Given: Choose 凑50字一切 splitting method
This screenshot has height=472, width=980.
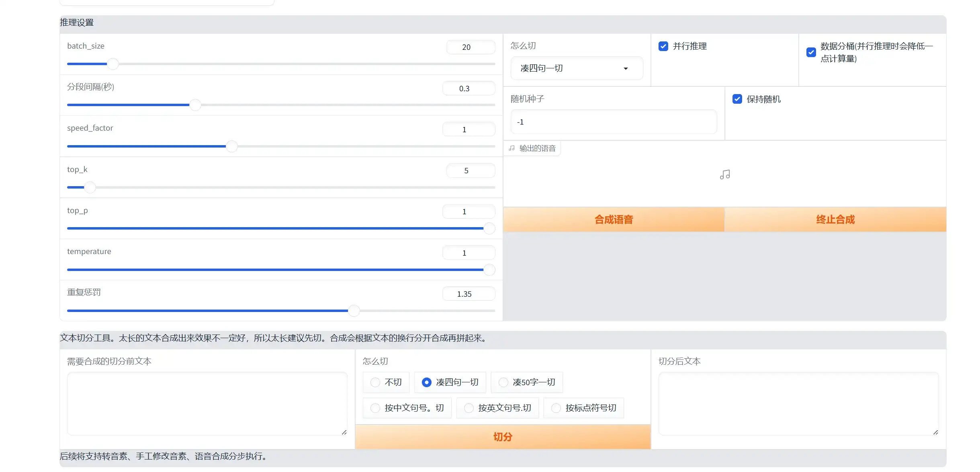Looking at the screenshot, I should coord(503,382).
